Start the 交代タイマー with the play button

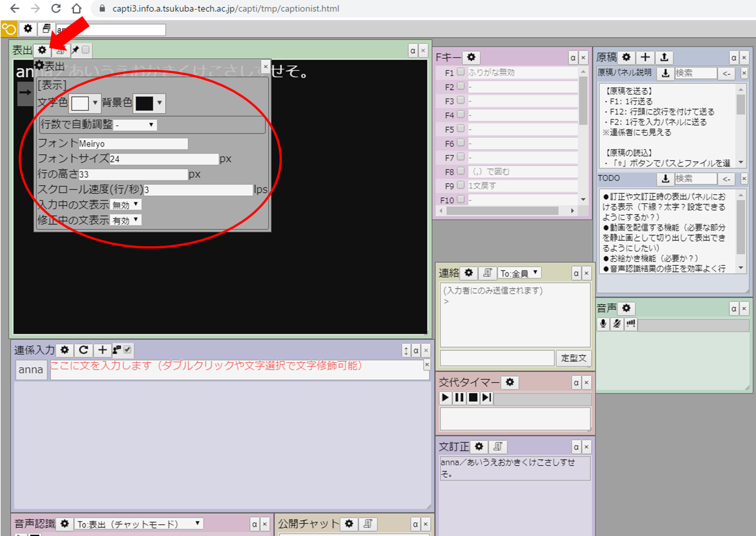[x=445, y=398]
